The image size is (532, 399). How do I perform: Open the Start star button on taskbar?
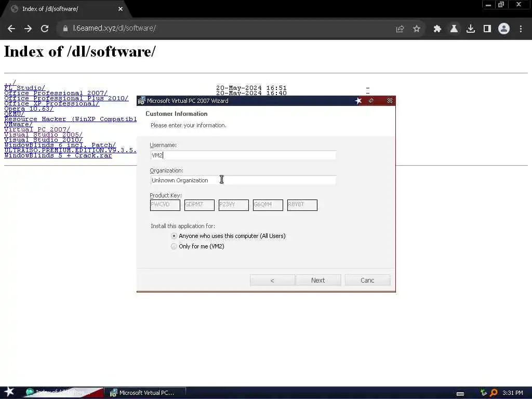click(9, 392)
